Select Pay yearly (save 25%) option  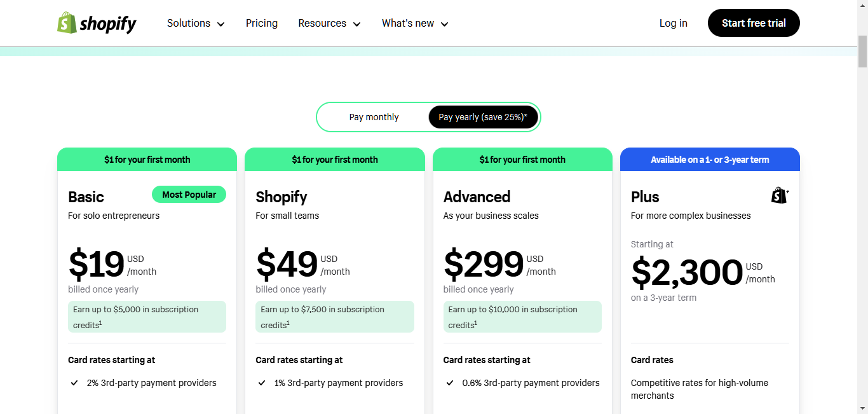click(x=483, y=117)
